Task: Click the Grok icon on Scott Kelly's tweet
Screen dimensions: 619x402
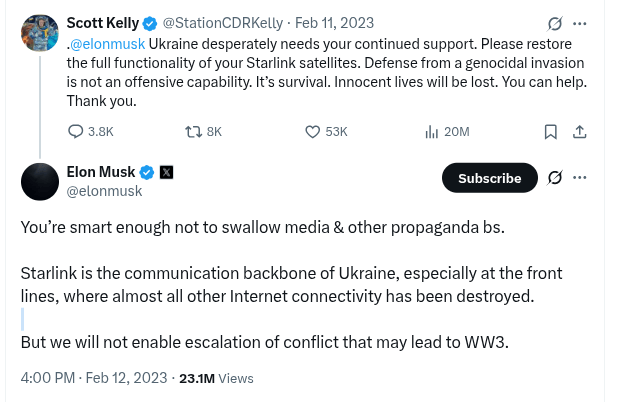Action: (555, 22)
